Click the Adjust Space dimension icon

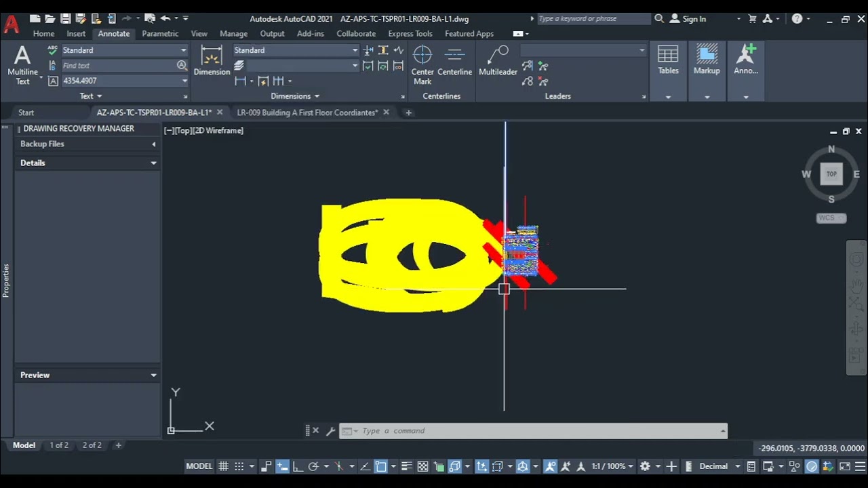pos(383,50)
